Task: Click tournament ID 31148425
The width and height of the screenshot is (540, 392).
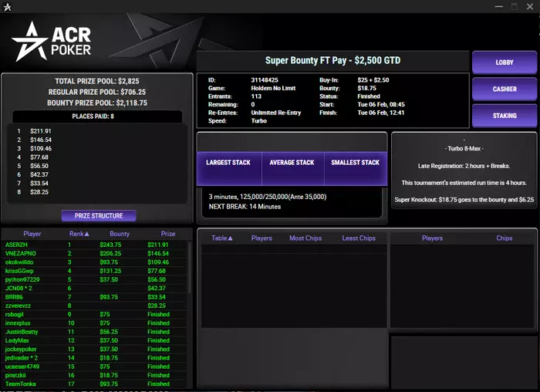Action: tap(265, 80)
